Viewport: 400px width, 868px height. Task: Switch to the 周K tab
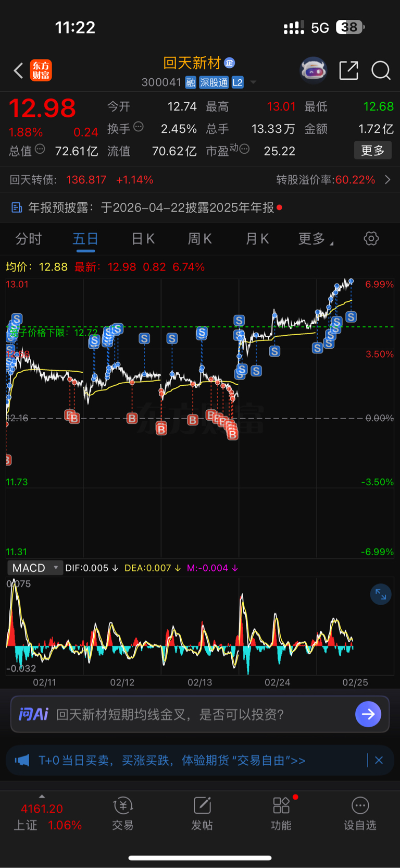pos(199,239)
